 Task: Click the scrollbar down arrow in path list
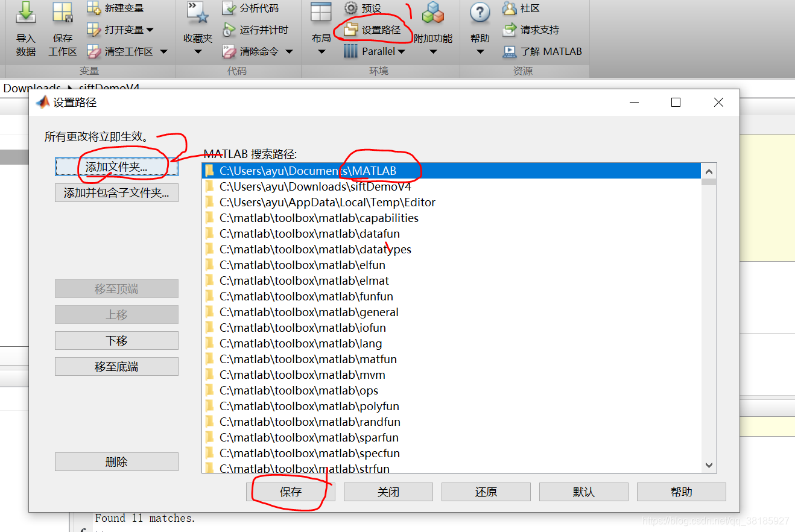point(709,466)
